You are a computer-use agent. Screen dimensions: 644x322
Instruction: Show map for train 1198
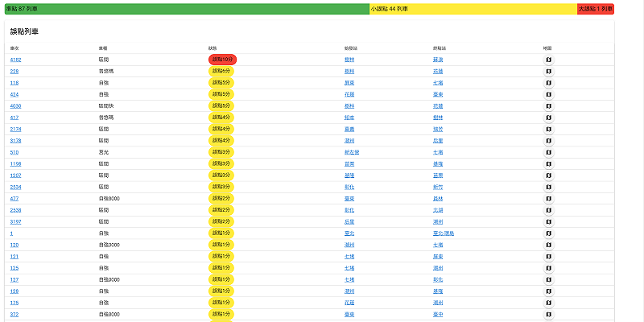tap(548, 163)
